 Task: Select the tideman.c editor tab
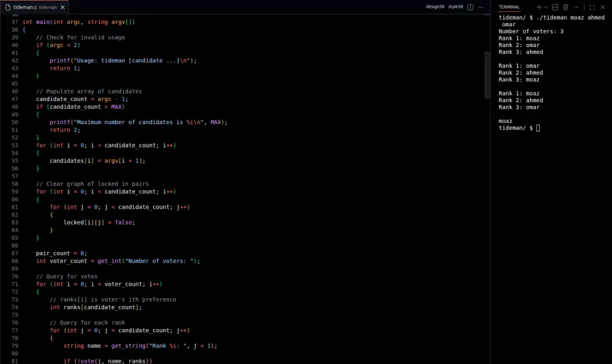click(x=35, y=7)
